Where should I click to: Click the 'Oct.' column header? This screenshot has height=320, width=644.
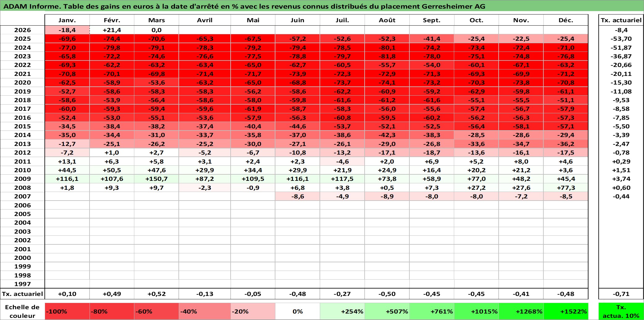476,20
